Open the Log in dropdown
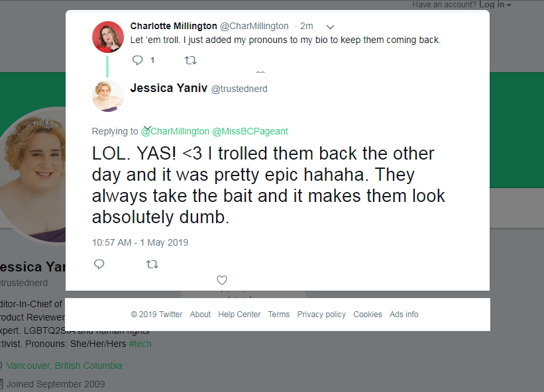Viewport: 544px width, 392px height. tap(495, 5)
